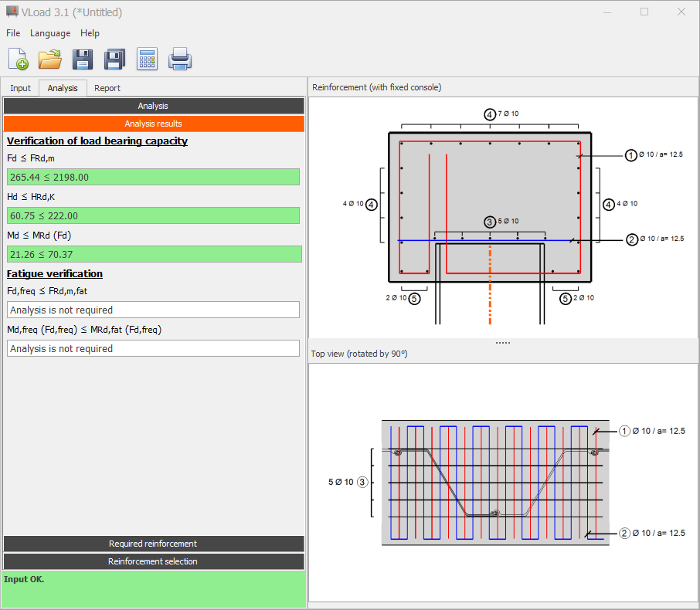Viewport: 700px width, 610px height.
Task: Print report with printer icon
Action: point(180,59)
